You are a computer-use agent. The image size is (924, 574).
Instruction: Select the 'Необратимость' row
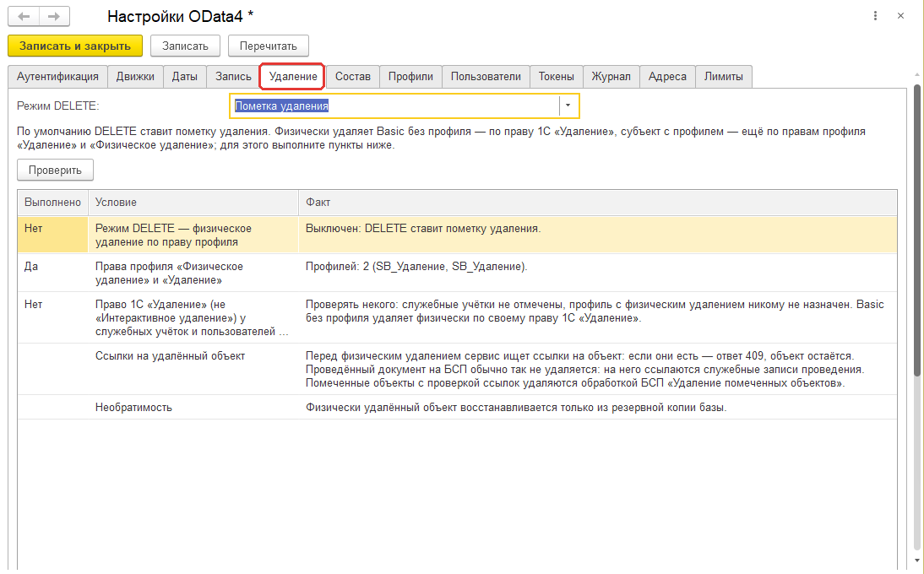point(457,408)
